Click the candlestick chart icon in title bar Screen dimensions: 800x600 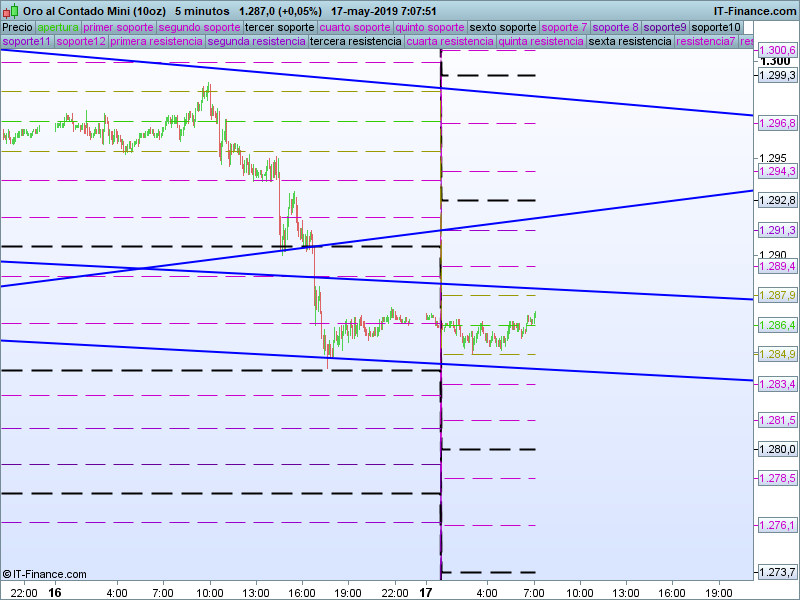pos(11,11)
